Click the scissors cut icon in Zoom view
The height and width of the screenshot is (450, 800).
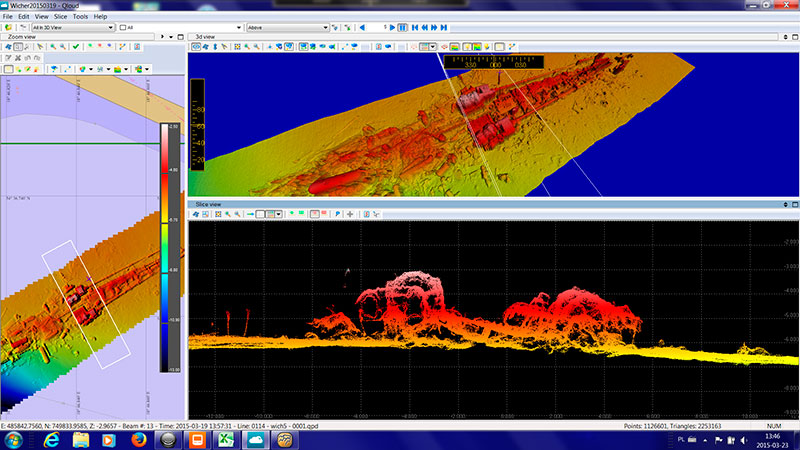[x=19, y=58]
